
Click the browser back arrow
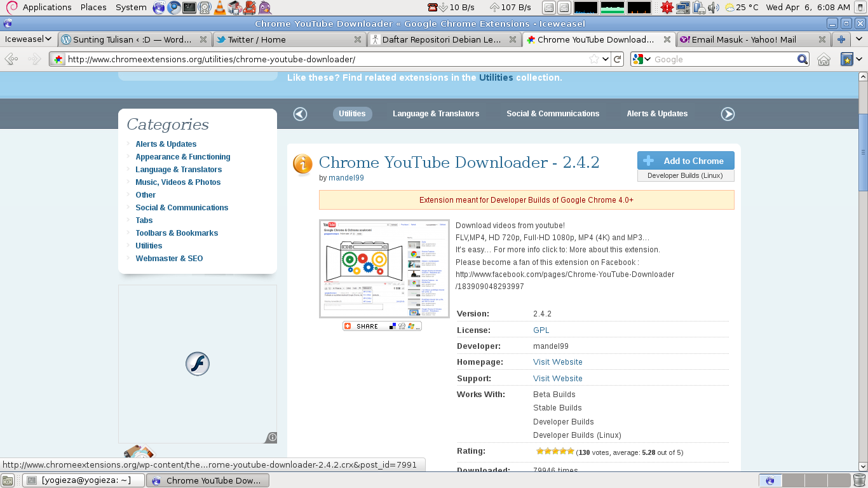[11, 59]
